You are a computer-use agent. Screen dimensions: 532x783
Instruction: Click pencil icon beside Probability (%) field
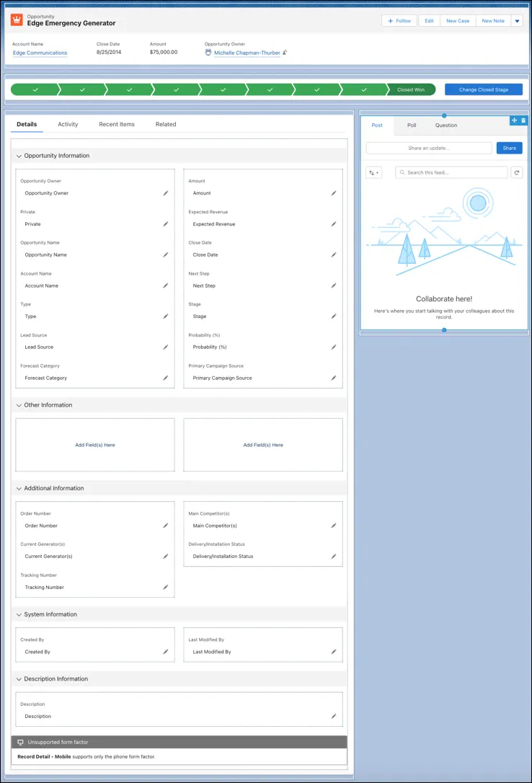coord(334,347)
